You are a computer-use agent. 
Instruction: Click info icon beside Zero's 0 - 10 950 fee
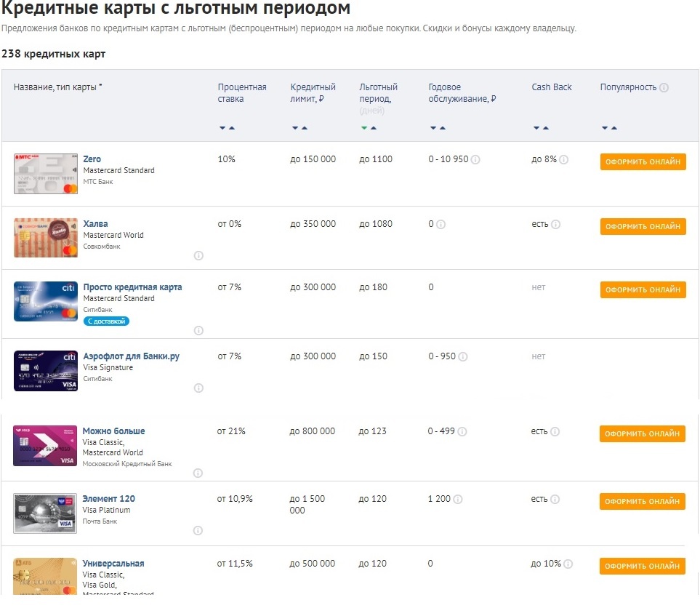pyautogui.click(x=475, y=160)
